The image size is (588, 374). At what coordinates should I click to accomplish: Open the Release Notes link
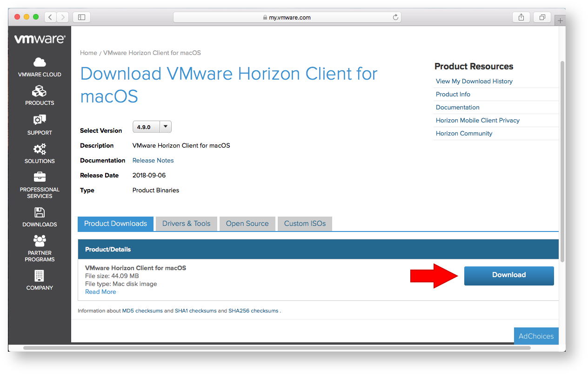tap(153, 160)
